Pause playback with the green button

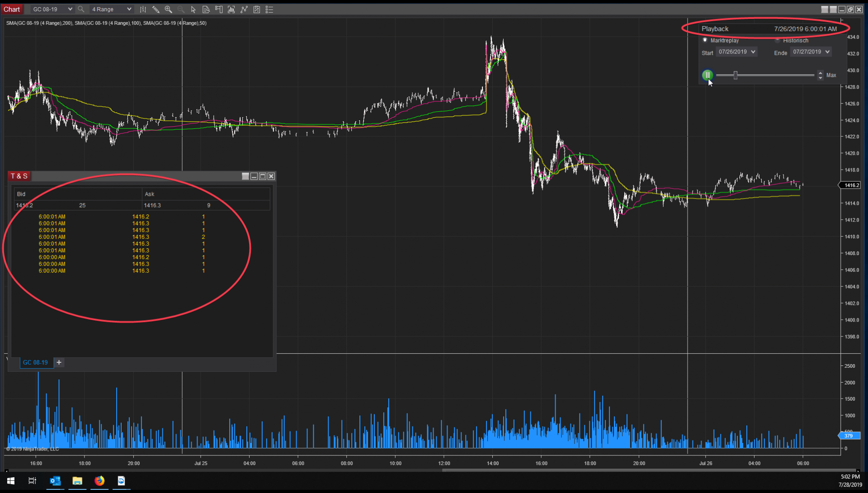pos(708,75)
